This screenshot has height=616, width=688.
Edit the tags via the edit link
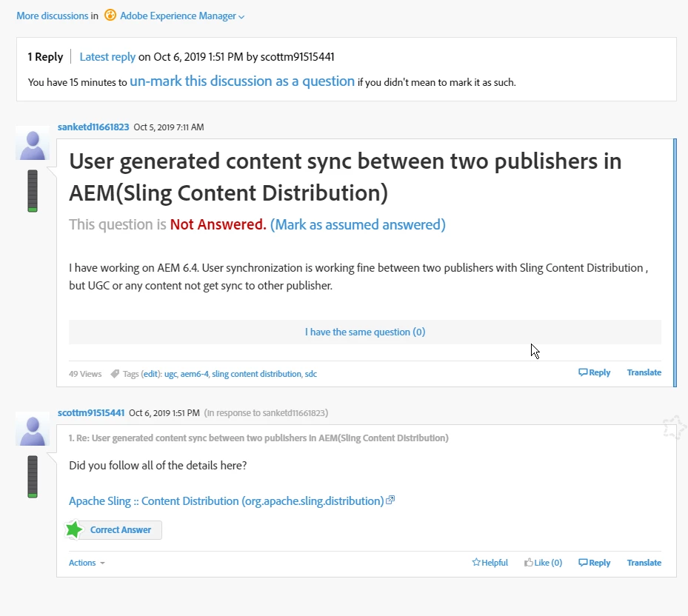point(150,374)
